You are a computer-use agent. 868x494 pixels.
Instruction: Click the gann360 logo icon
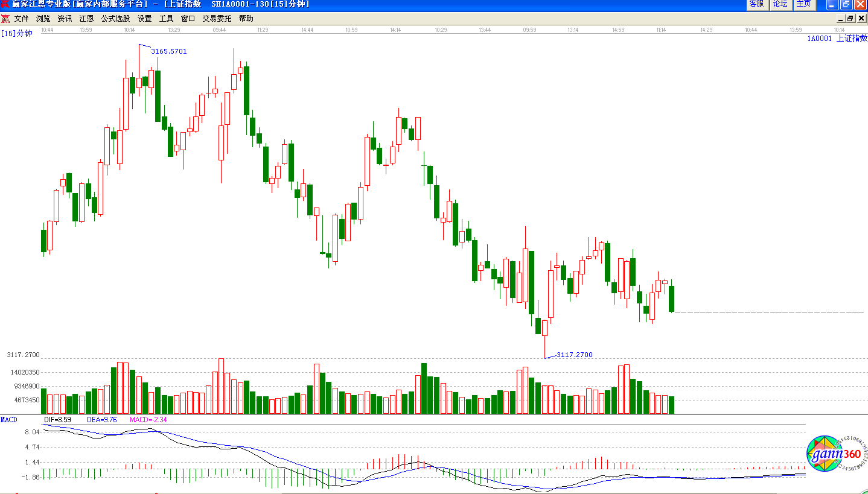tap(837, 453)
